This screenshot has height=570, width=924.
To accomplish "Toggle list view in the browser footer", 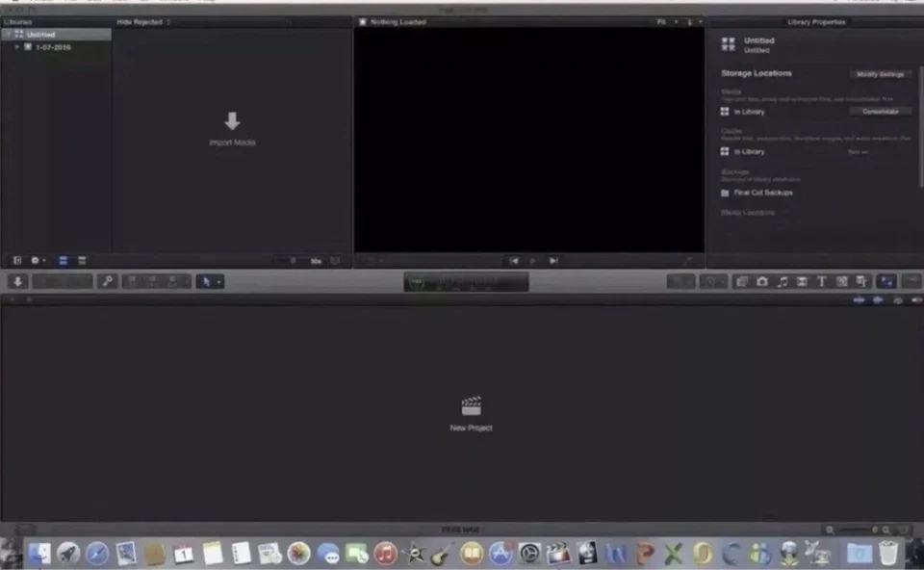I will [x=82, y=260].
